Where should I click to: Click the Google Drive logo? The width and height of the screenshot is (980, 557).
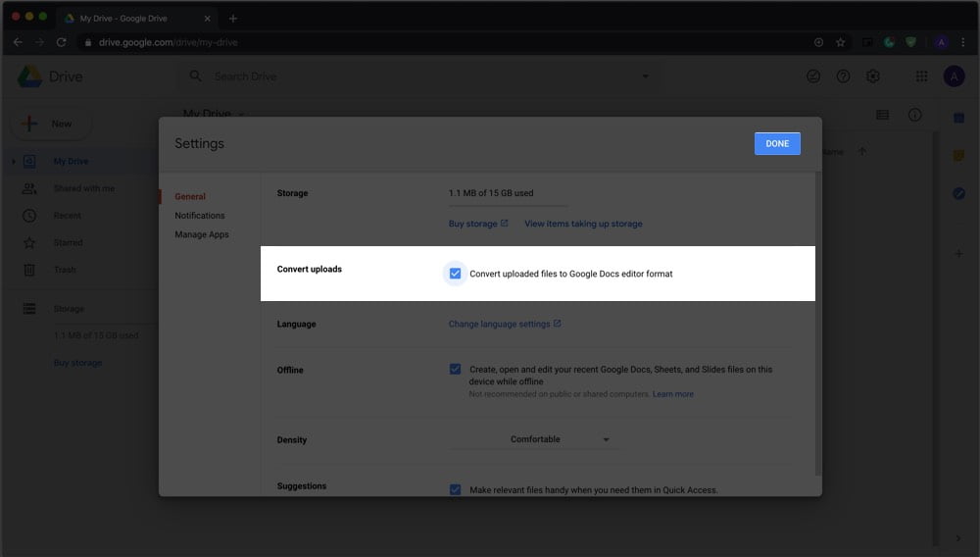[29, 76]
